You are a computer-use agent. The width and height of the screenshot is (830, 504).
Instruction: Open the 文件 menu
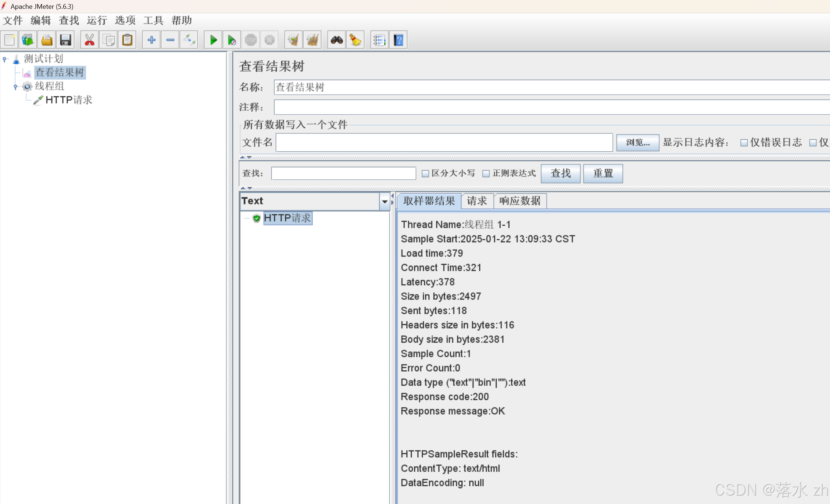point(13,20)
